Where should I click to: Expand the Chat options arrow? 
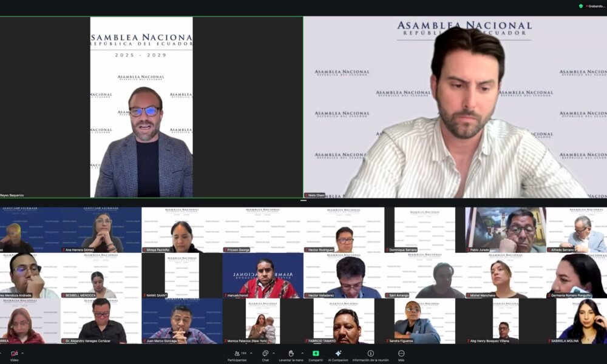(x=273, y=353)
